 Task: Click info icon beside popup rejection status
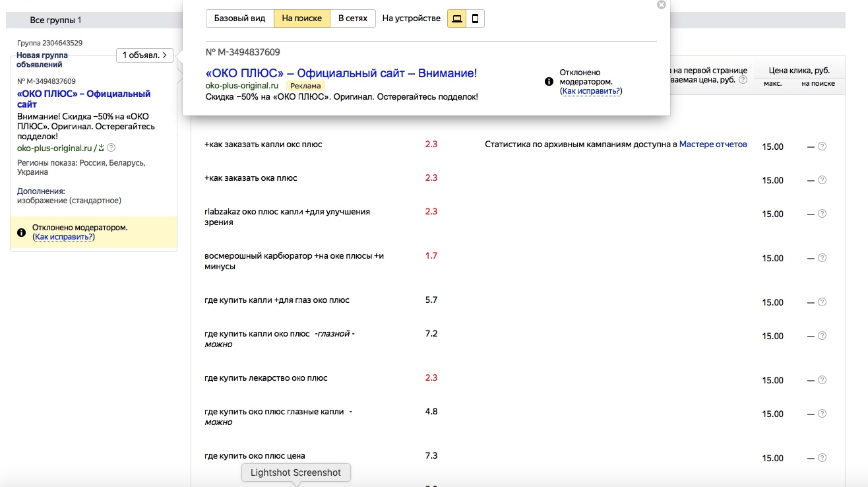[549, 82]
